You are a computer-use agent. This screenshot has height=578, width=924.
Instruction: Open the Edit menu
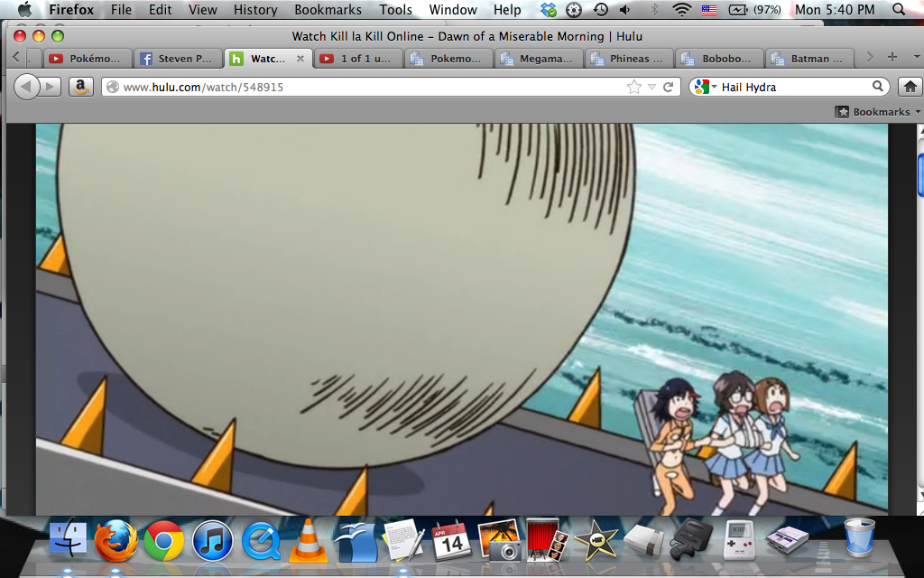point(161,9)
